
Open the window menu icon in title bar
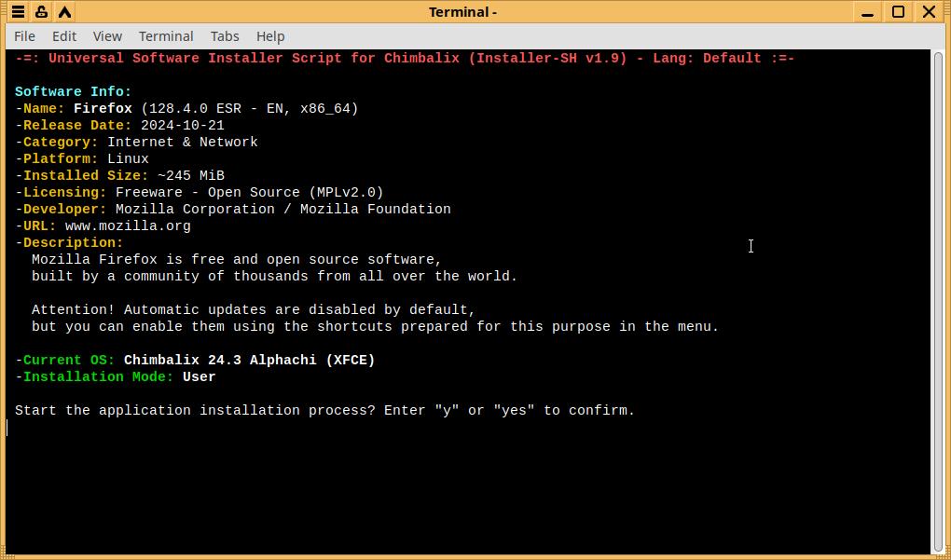pyautogui.click(x=19, y=11)
